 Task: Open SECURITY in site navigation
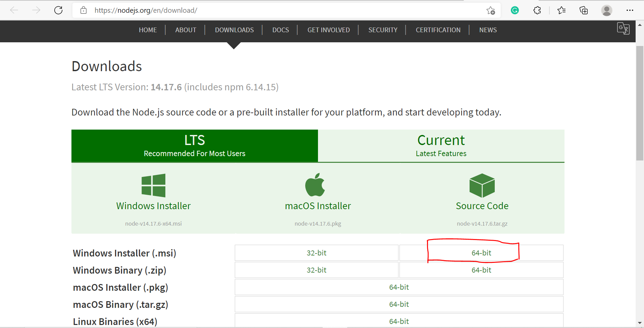383,30
